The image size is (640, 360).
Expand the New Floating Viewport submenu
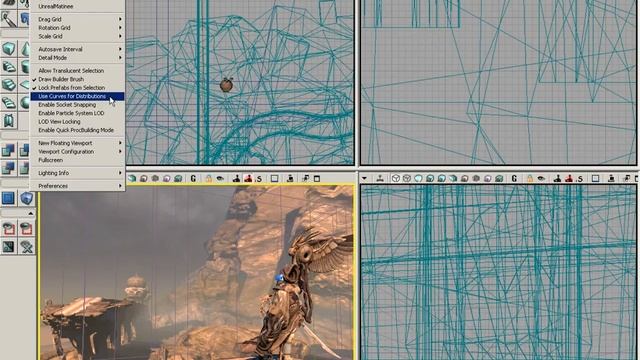tap(77, 143)
